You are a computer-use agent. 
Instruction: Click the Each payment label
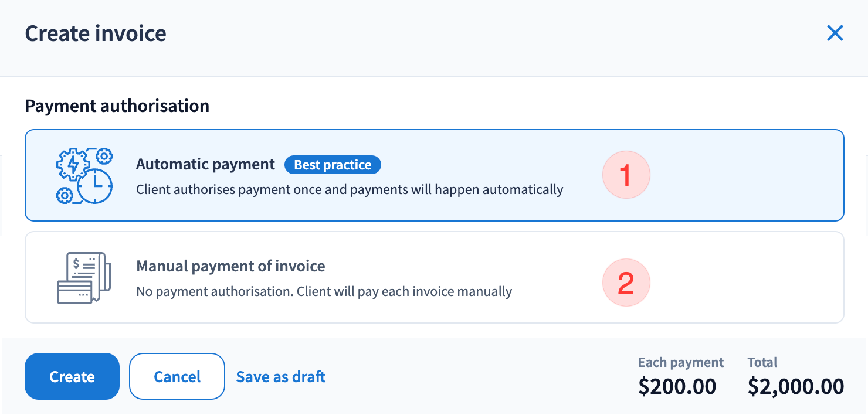click(x=681, y=362)
